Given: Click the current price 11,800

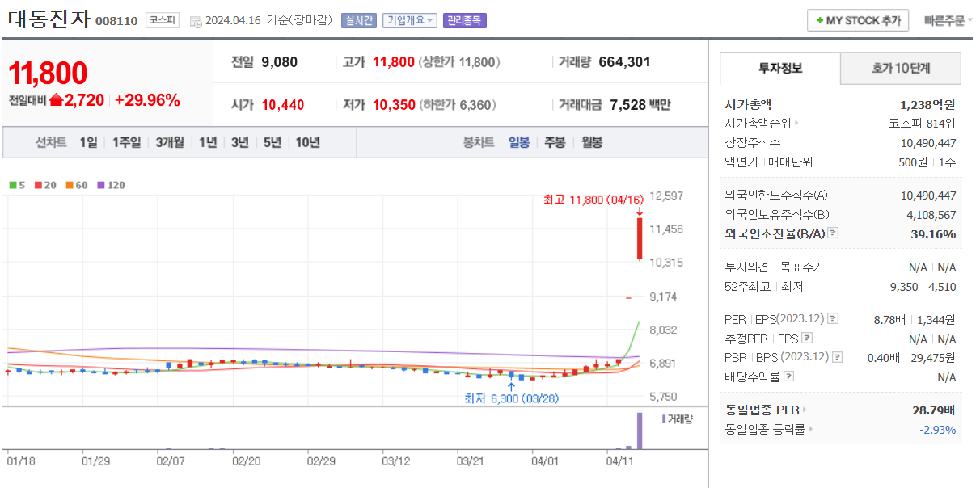Looking at the screenshot, I should pos(48,74).
